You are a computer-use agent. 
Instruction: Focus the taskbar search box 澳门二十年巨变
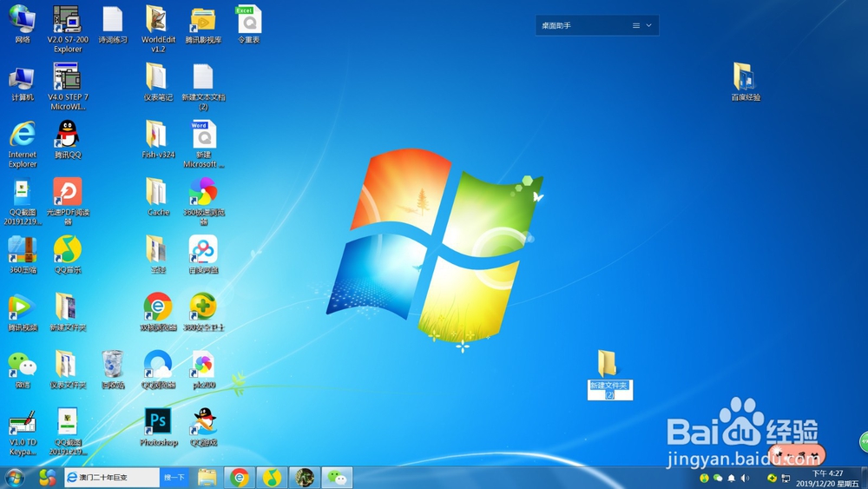[x=112, y=478]
